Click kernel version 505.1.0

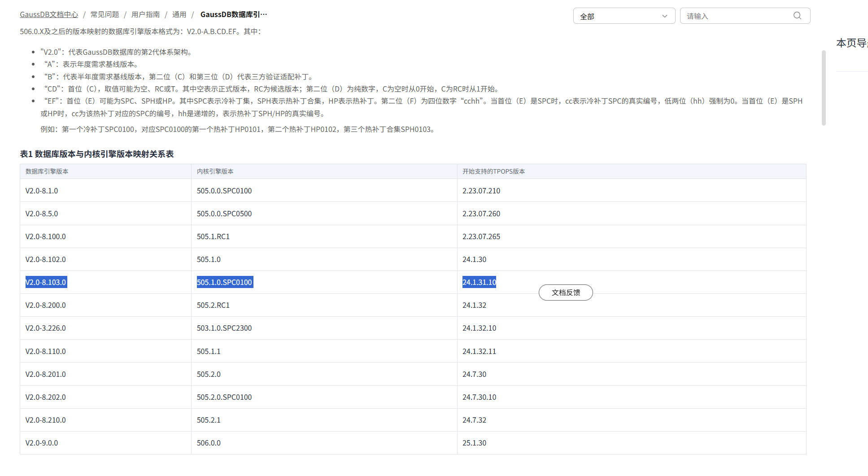[x=209, y=259]
